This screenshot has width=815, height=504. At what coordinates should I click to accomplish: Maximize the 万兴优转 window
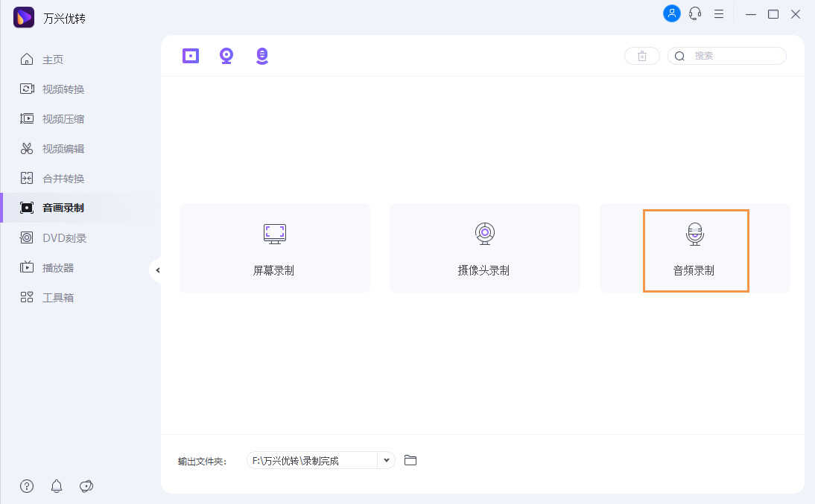point(773,14)
